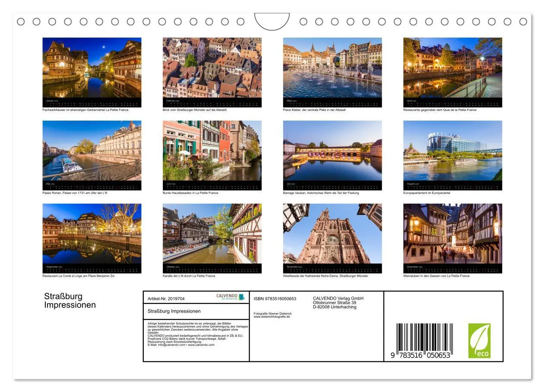The width and height of the screenshot is (544, 392).
Task: Click the 'April' calendar strip label
Action: point(411,101)
